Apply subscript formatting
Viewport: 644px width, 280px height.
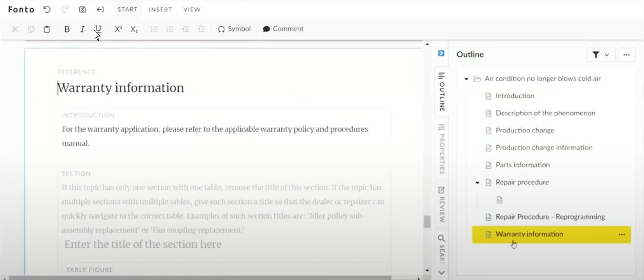[134, 29]
